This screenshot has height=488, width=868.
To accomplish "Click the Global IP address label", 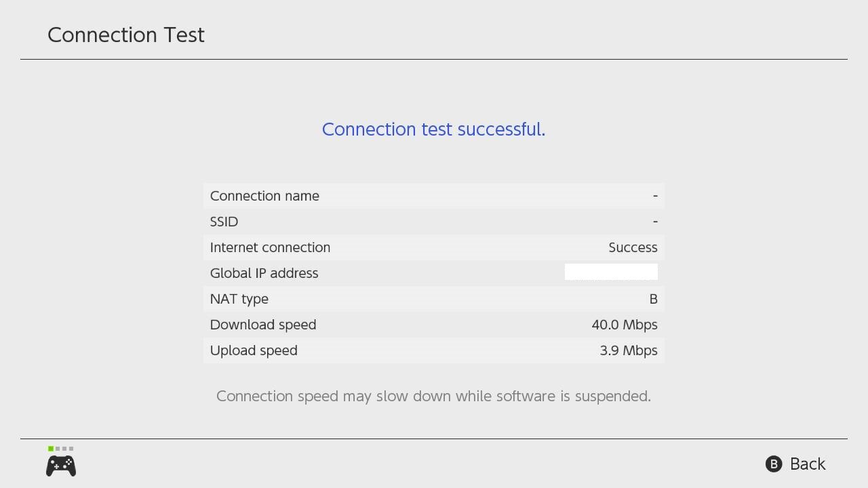I will tap(264, 273).
